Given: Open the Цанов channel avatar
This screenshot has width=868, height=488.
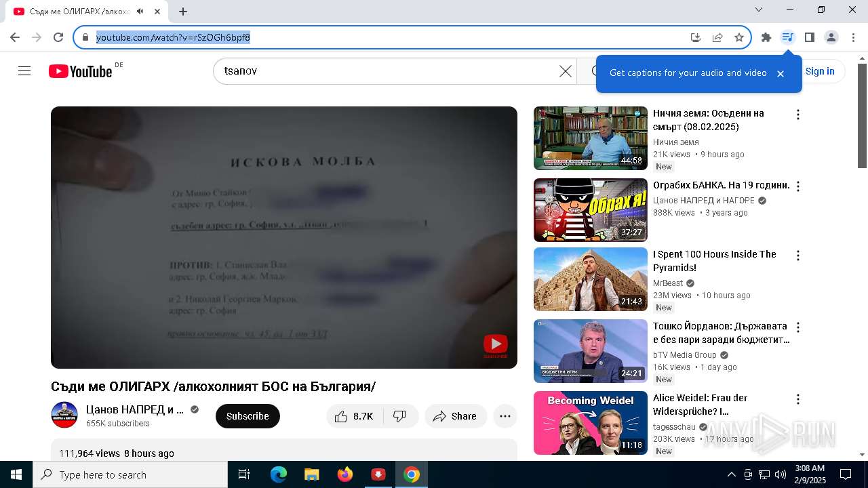Looking at the screenshot, I should click(x=64, y=415).
